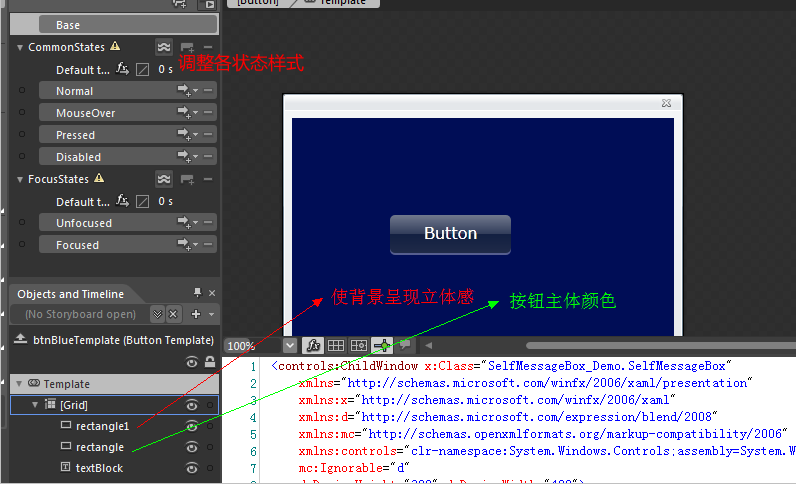Return scope using the btnBlueTemplate up-arrow icon
This screenshot has width=797, height=485.
21,339
